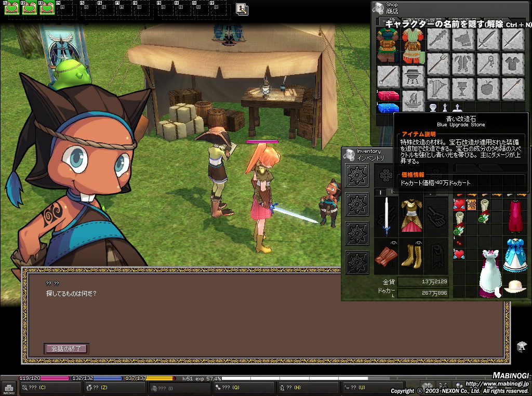
Task: Select the goblet chalice tile in shop
Action: pos(463,89)
